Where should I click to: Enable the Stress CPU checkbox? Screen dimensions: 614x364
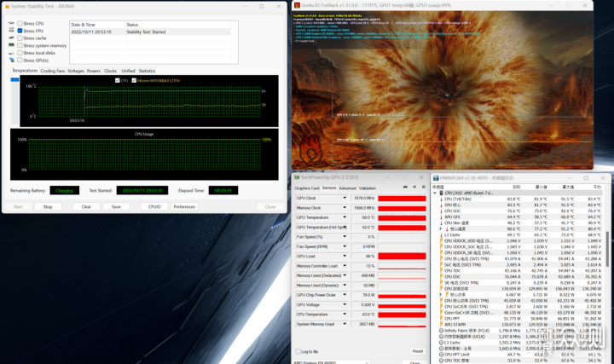20,24
